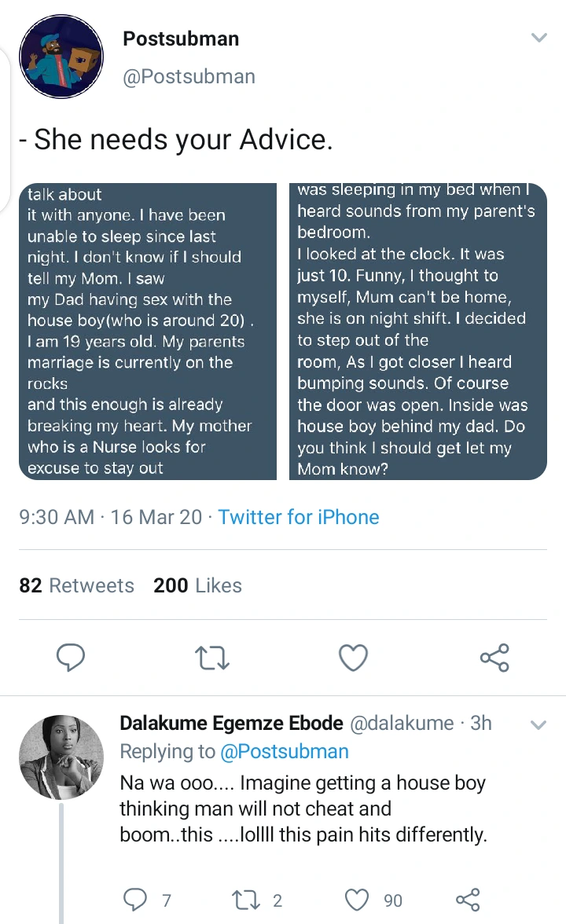Viewport: 566px width, 924px height.
Task: Reply to Dalakume's comment
Action: [x=136, y=900]
